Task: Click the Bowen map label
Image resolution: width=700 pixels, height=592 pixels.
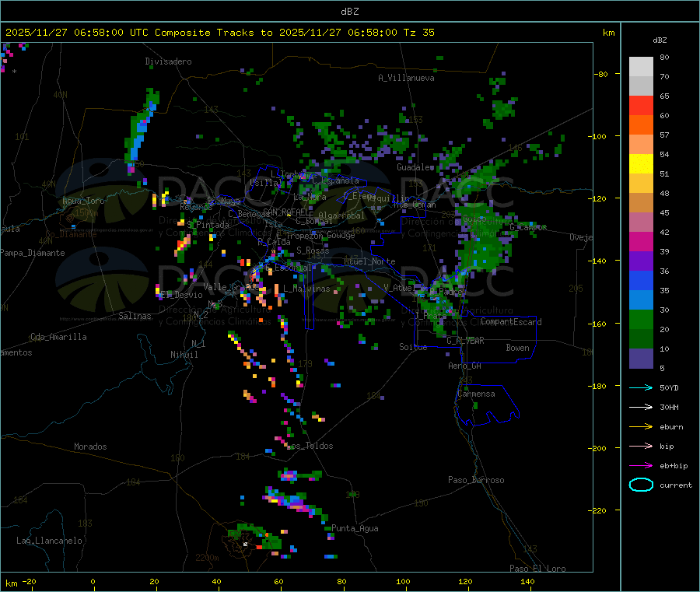Action: 517,348
